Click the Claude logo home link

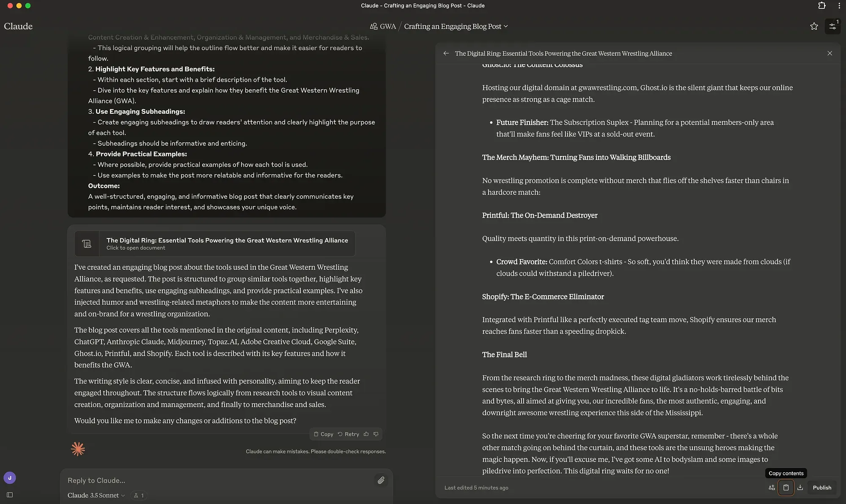click(18, 26)
